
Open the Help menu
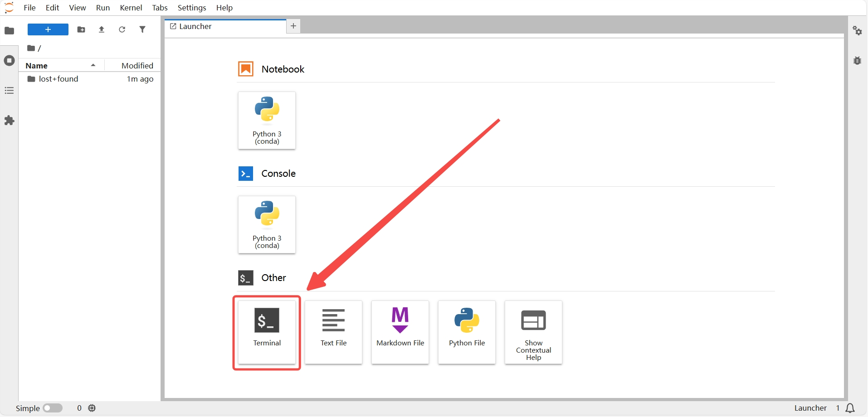pos(224,8)
